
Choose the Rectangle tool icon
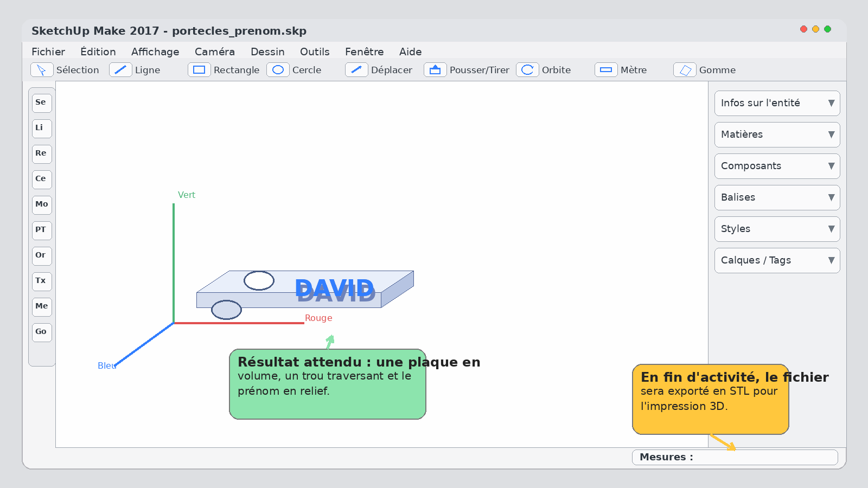point(199,70)
